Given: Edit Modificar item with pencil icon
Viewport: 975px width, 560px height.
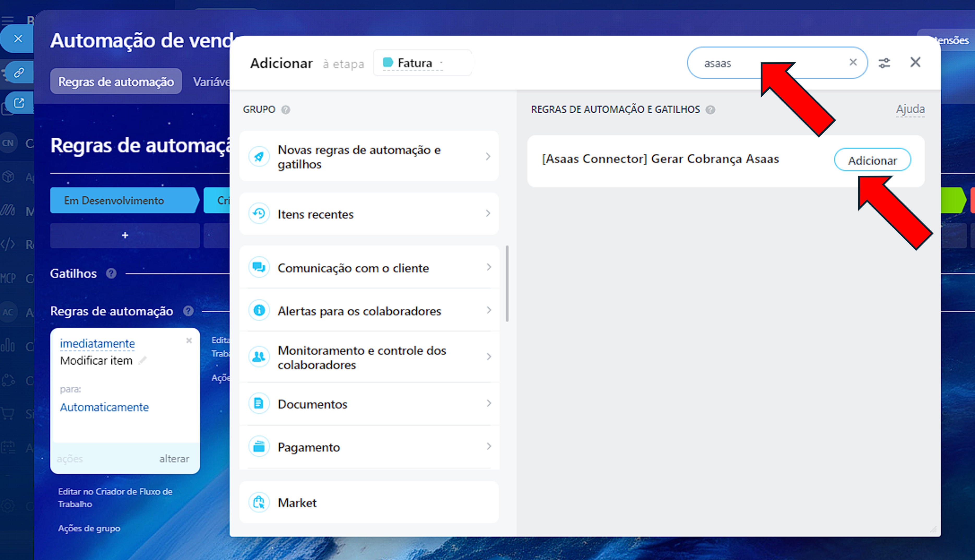Looking at the screenshot, I should coord(143,360).
